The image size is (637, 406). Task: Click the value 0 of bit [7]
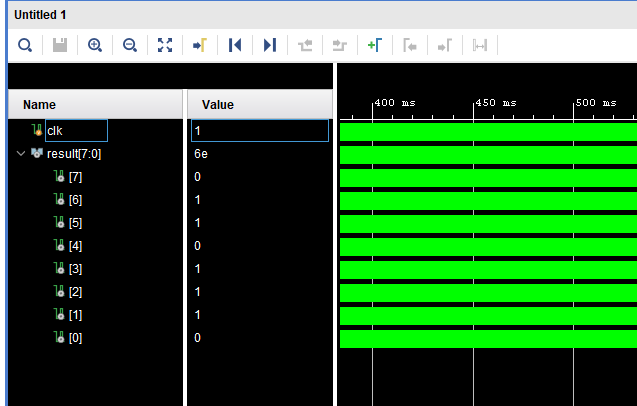click(x=197, y=177)
